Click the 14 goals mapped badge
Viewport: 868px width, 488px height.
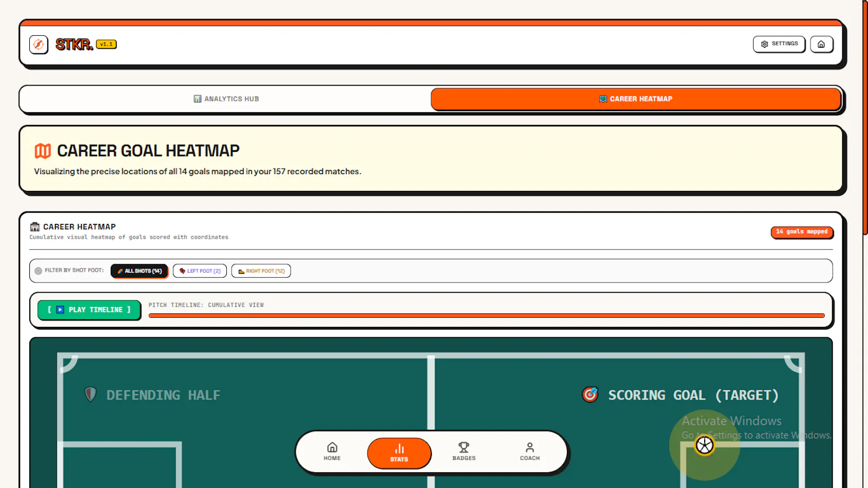pos(802,232)
